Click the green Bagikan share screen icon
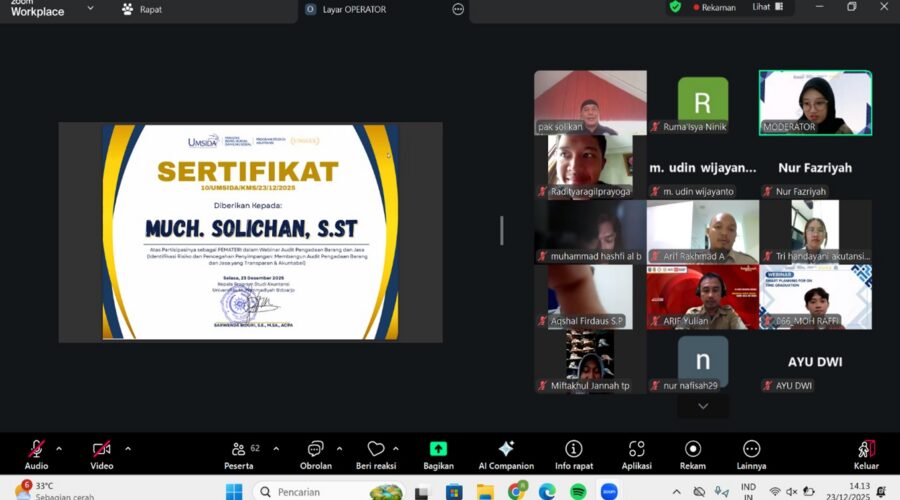The width and height of the screenshot is (900, 500). (438, 449)
